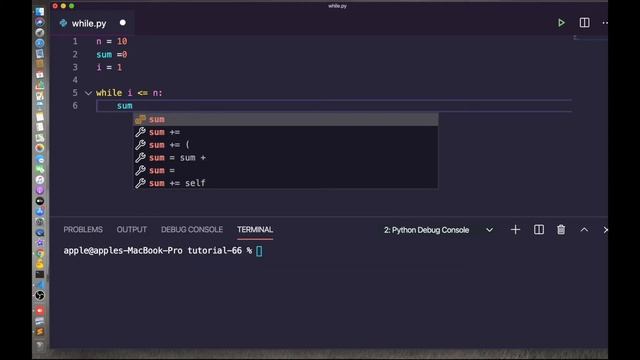Place the cursor on line 3 'i = 1'
640x360 pixels.
[109, 67]
